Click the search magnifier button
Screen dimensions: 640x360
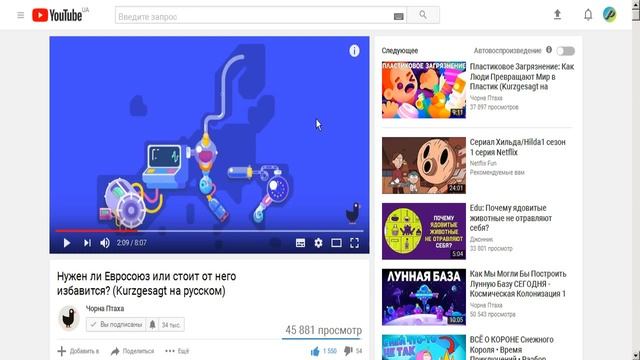pos(423,15)
